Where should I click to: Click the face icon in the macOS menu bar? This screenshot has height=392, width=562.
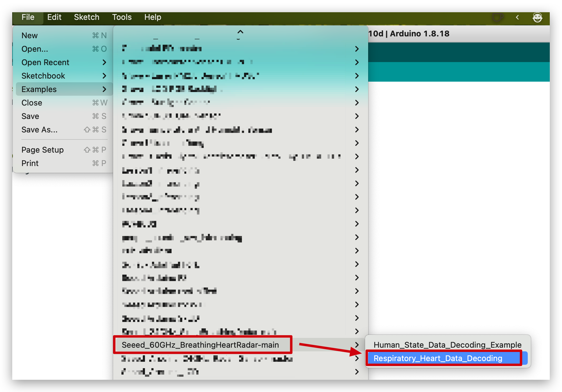[x=537, y=17]
